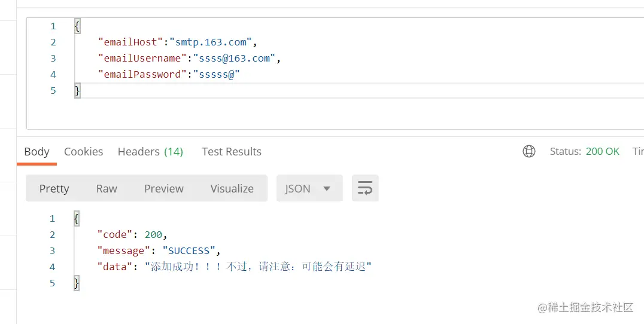Select the Pretty view mode

[x=54, y=189]
